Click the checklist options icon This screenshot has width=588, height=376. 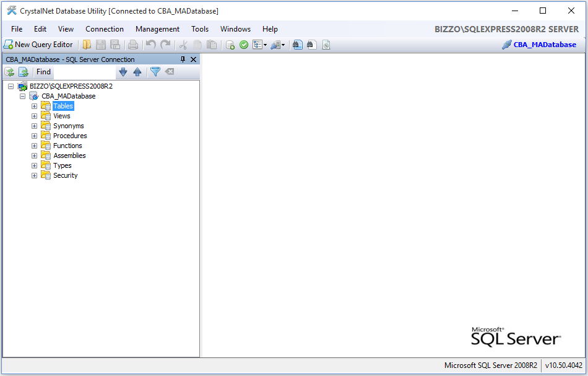(x=257, y=45)
